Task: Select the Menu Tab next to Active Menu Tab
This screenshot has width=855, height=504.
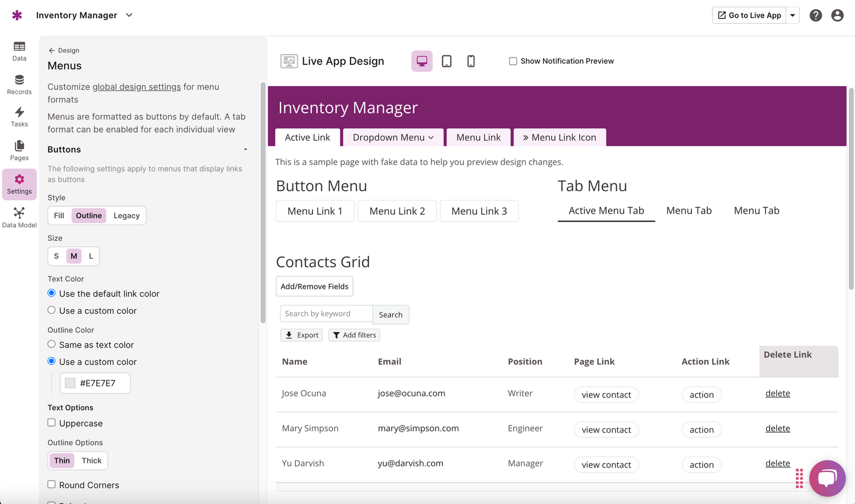Action: (x=689, y=211)
